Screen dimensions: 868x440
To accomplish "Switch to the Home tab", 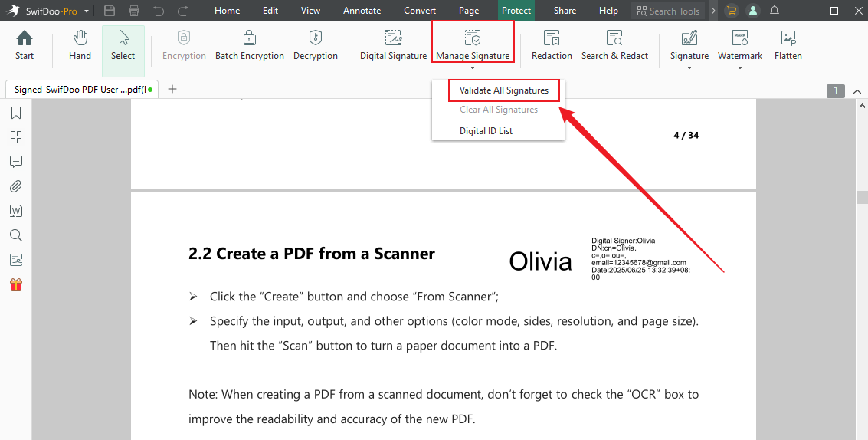I will [227, 11].
